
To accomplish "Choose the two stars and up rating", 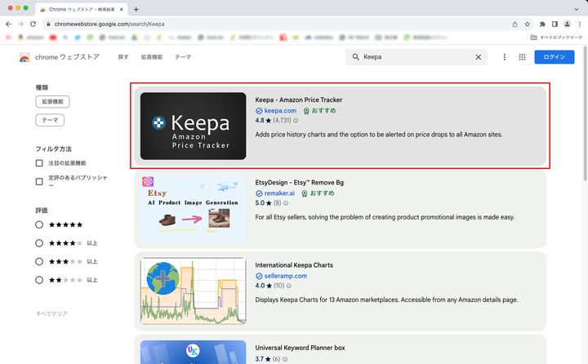I will (39, 280).
